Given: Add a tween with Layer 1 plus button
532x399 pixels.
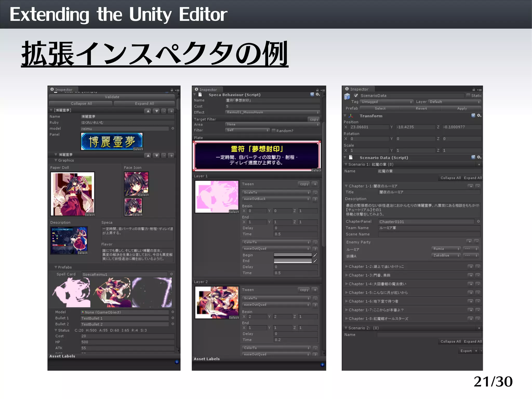Looking at the screenshot, I should coord(315,184).
